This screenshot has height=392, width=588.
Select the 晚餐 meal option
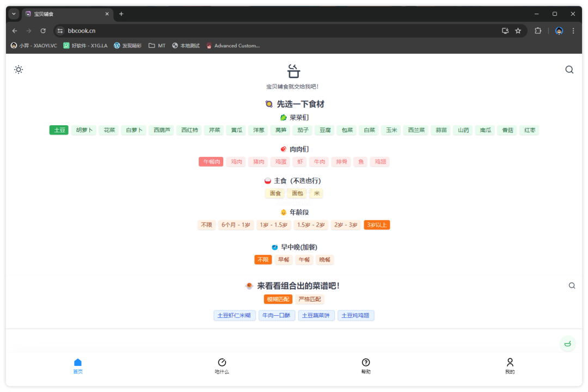(x=324, y=260)
